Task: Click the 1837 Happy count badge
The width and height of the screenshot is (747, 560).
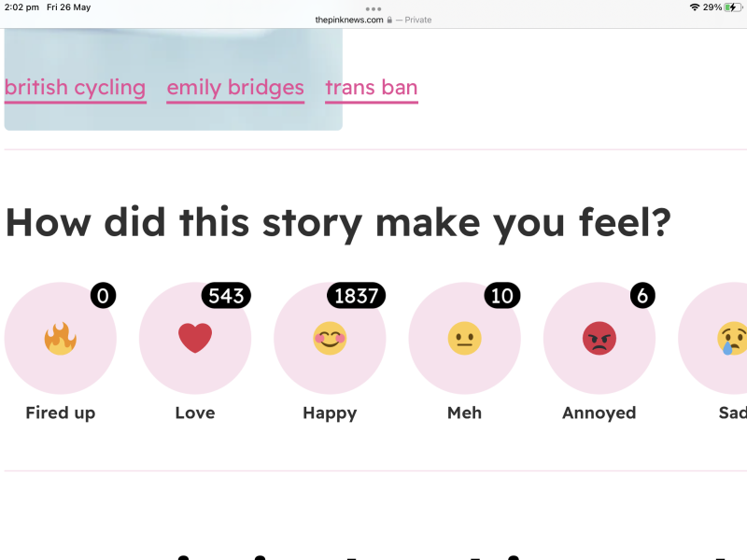Action: point(356,296)
